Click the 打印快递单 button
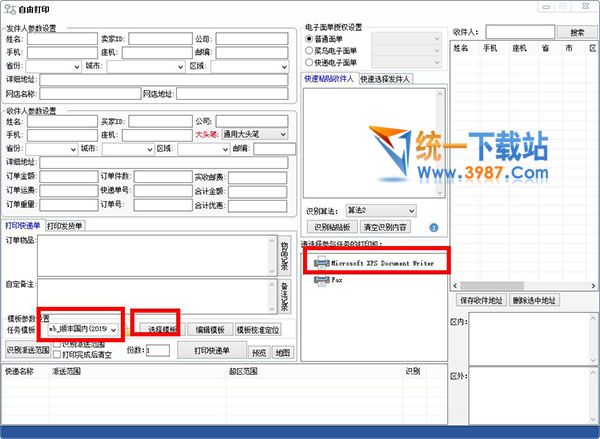The image size is (600, 439). (x=211, y=350)
